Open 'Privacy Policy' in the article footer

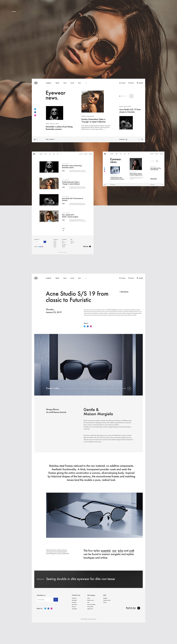(x=90, y=606)
